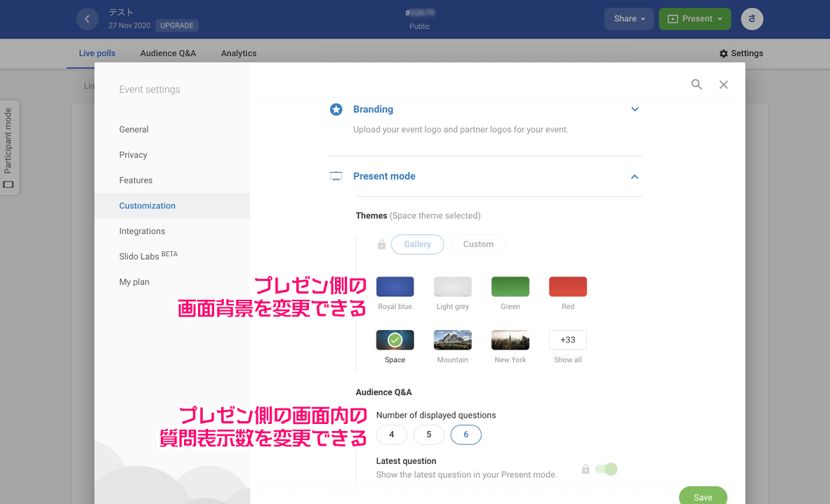830x504 pixels.
Task: Choose the Royal blue theme
Action: click(x=395, y=287)
